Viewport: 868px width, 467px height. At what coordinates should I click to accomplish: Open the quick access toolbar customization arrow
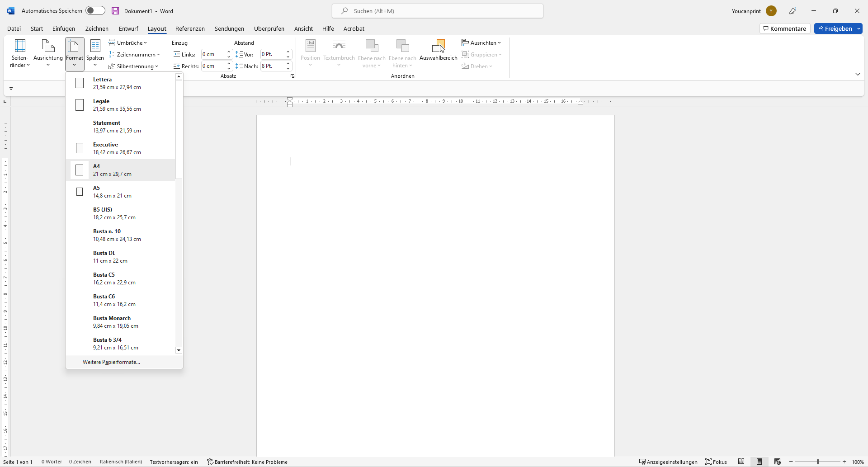pyautogui.click(x=11, y=89)
